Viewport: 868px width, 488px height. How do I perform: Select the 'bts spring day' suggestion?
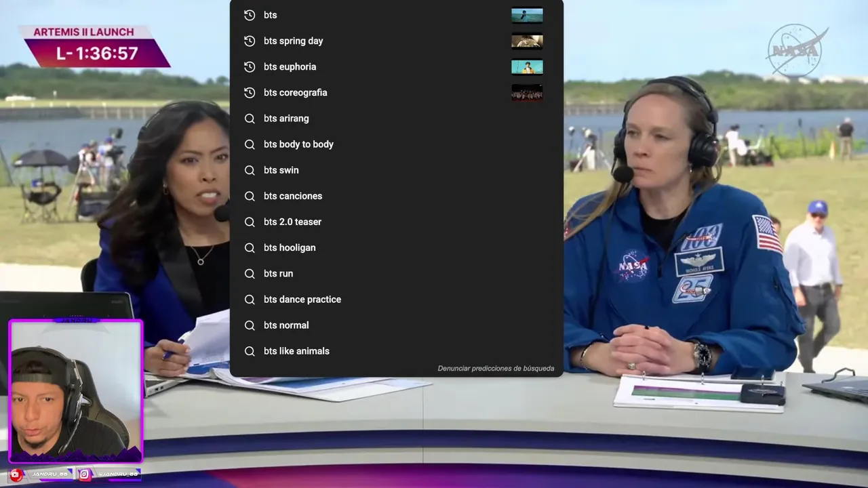[397, 41]
